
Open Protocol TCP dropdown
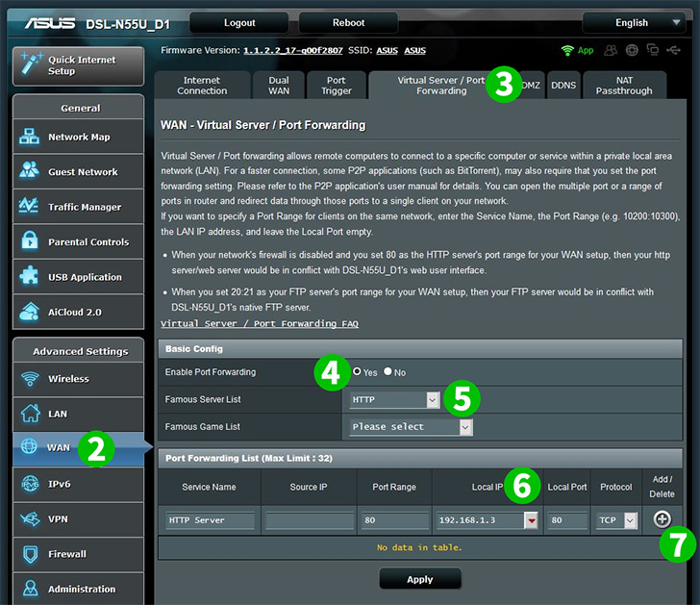coord(616,520)
